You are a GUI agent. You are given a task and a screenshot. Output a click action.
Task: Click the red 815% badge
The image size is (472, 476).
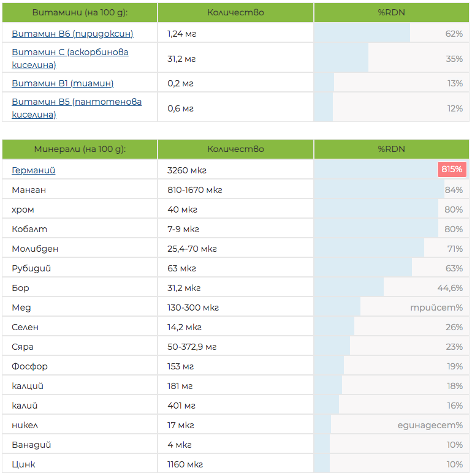452,170
